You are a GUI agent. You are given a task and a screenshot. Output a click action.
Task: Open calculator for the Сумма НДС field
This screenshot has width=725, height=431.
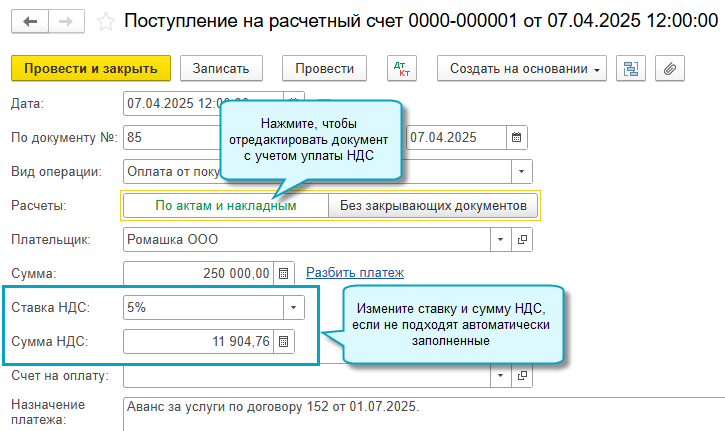pyautogui.click(x=283, y=342)
